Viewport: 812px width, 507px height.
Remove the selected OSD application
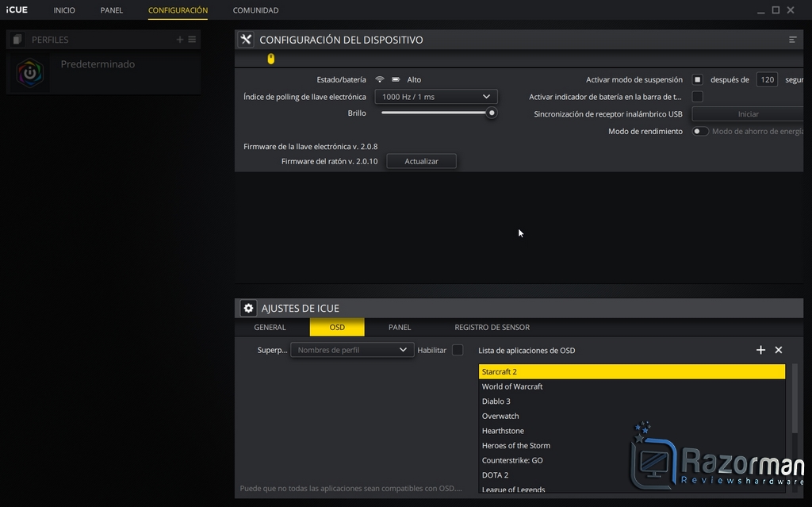point(779,350)
